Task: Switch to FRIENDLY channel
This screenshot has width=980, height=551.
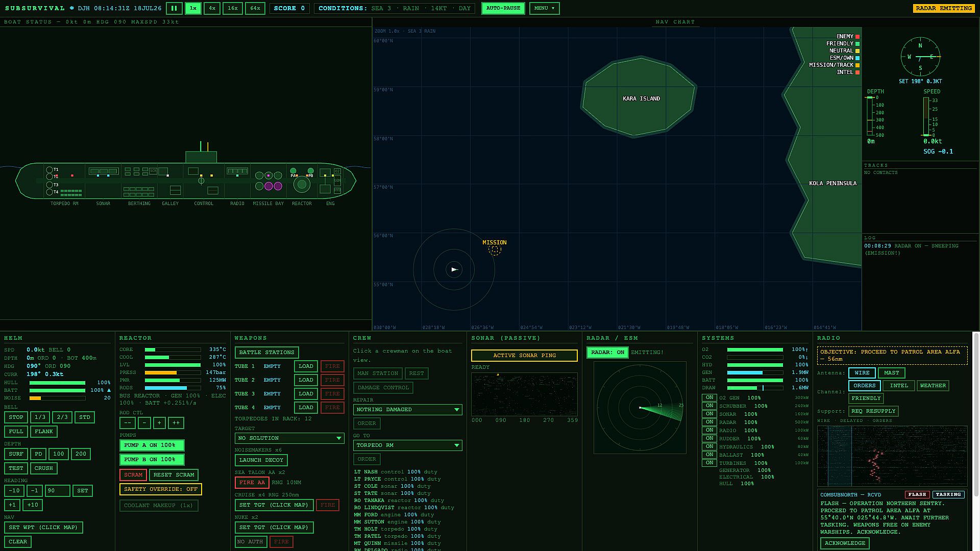Action: pyautogui.click(x=866, y=398)
